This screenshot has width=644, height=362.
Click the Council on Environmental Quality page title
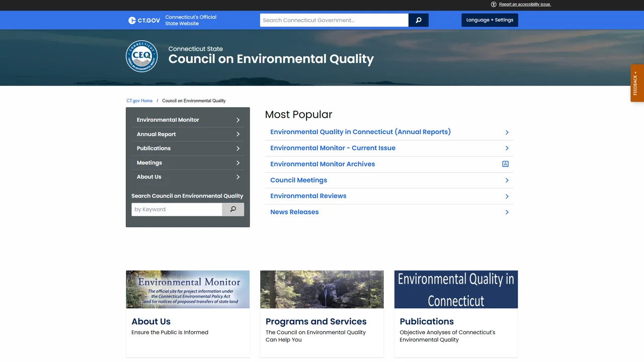click(271, 59)
